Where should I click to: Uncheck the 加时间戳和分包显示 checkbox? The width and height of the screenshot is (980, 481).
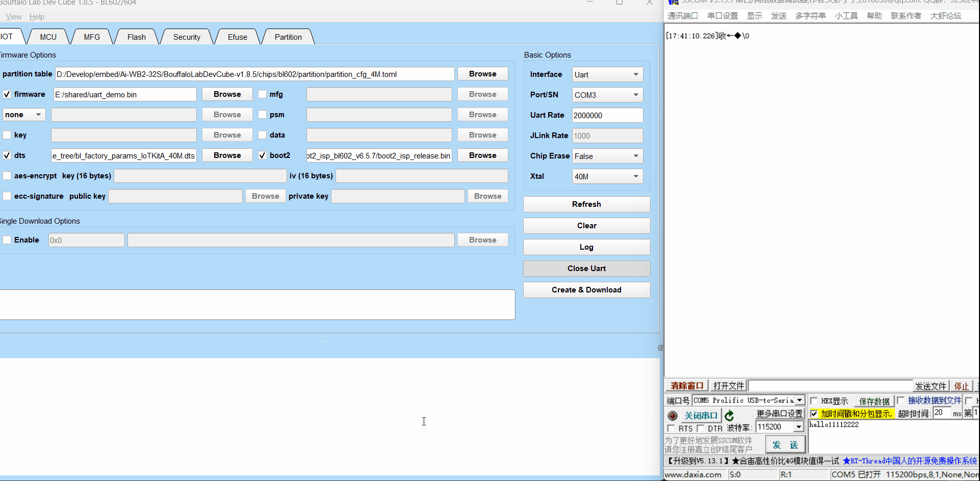click(x=814, y=414)
